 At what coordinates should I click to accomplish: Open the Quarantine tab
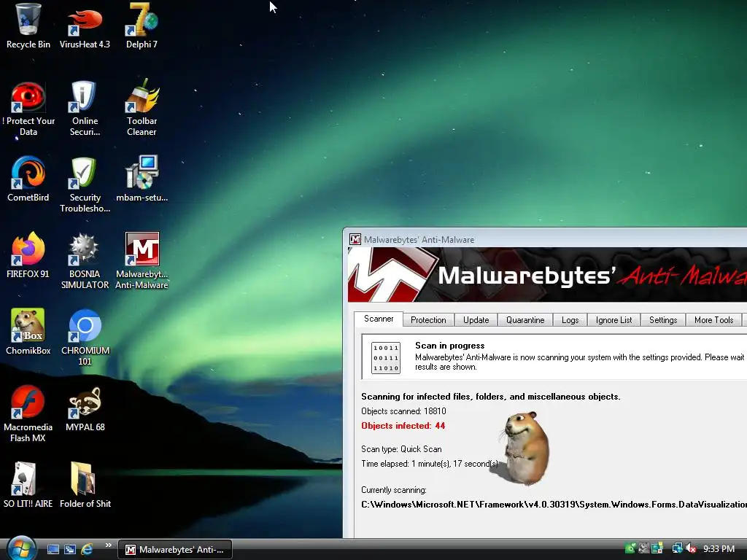525,320
